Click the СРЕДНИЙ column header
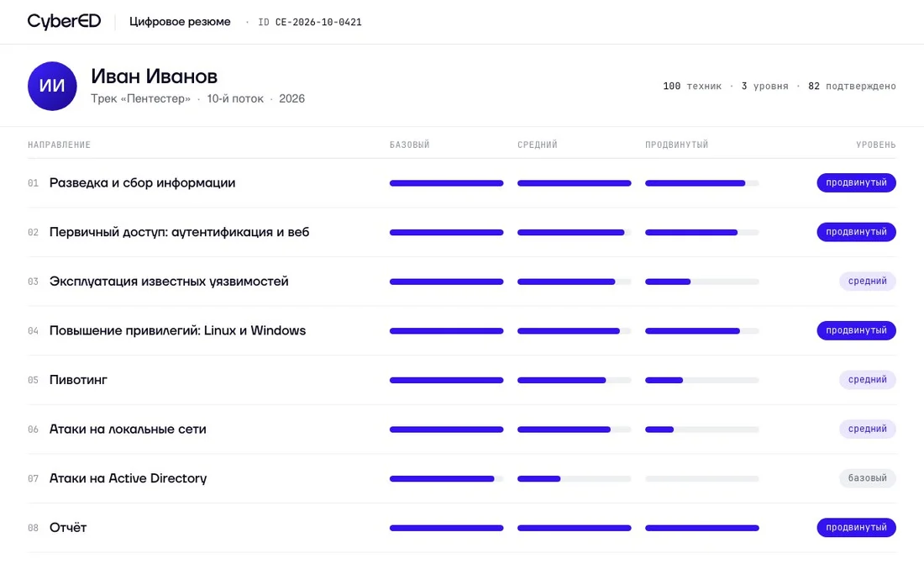Viewport: 924px width, 585px height. click(538, 145)
